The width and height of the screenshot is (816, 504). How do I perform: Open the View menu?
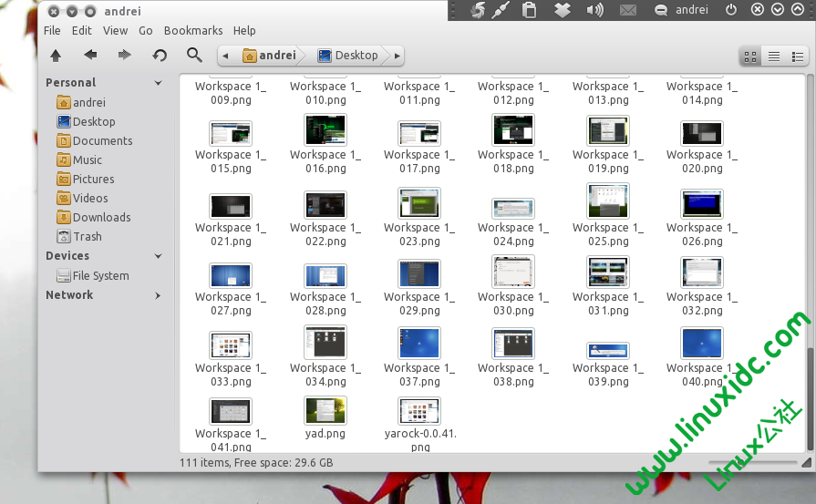click(x=116, y=30)
